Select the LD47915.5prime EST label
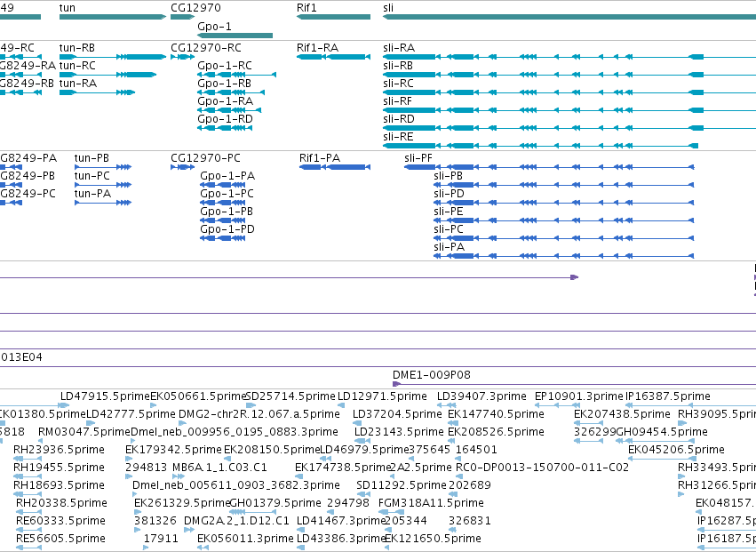This screenshot has height=552, width=756. pos(105,396)
